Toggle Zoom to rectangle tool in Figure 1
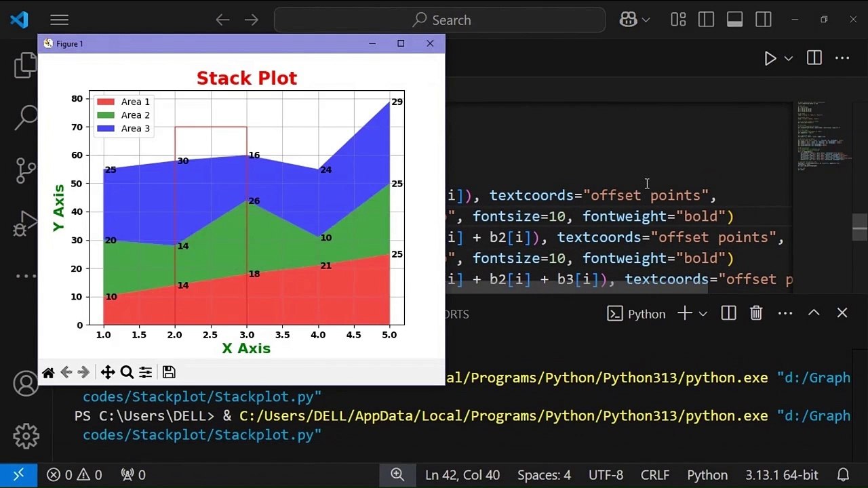 (x=127, y=372)
